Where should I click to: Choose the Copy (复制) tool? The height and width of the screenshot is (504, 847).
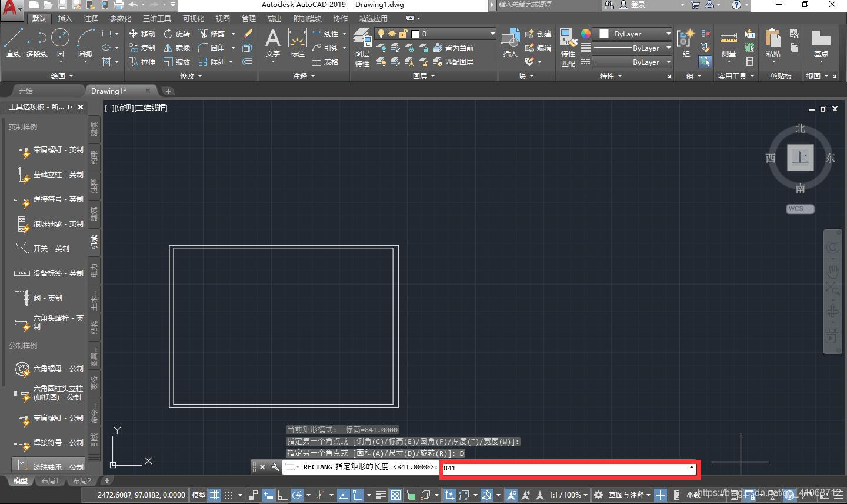coord(142,48)
